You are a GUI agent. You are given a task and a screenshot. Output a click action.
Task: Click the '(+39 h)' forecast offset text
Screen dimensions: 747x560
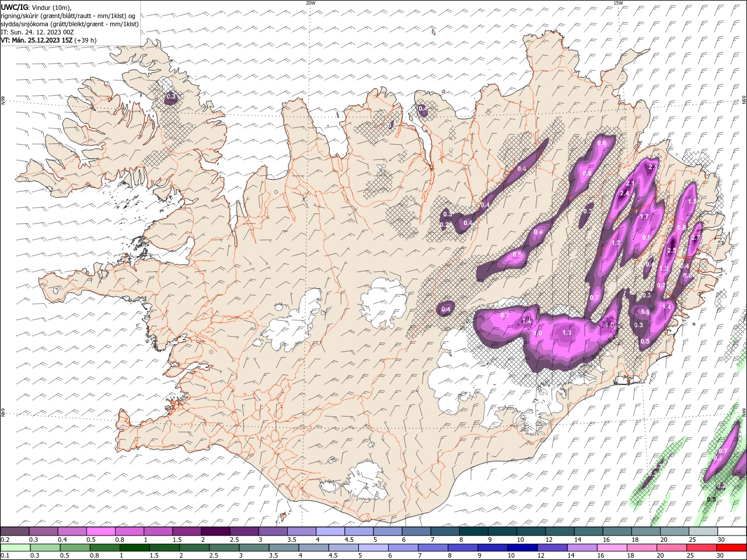[x=86, y=40]
